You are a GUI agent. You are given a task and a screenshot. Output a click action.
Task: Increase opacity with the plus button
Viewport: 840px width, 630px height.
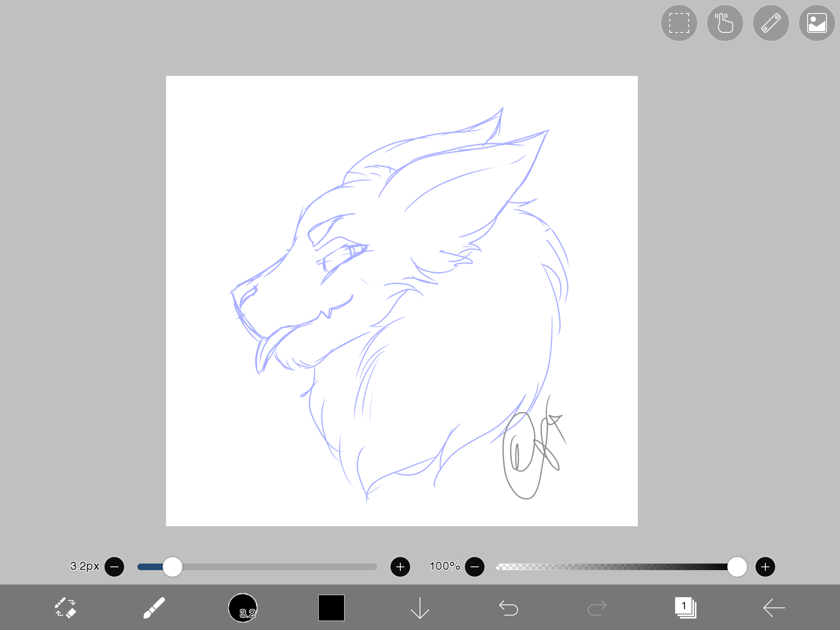765,567
